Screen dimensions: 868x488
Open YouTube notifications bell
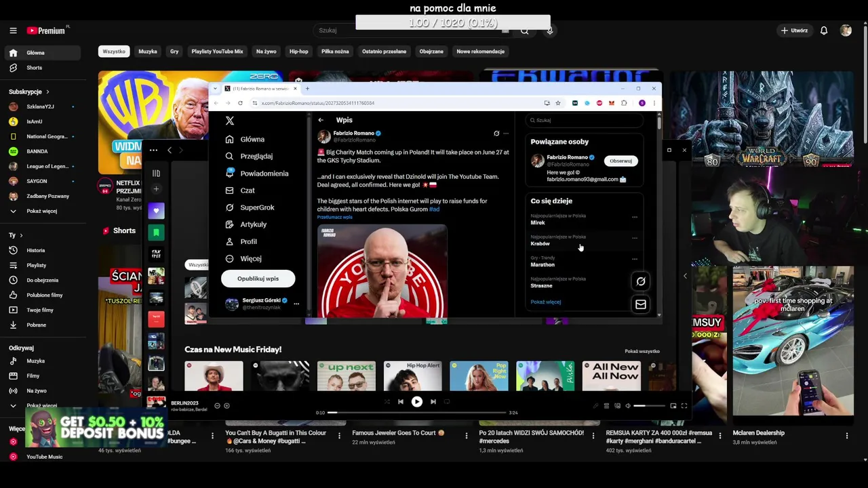(x=824, y=30)
